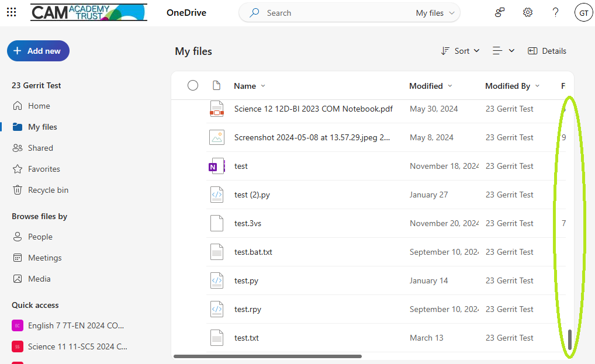Click the Add new button

[x=38, y=51]
